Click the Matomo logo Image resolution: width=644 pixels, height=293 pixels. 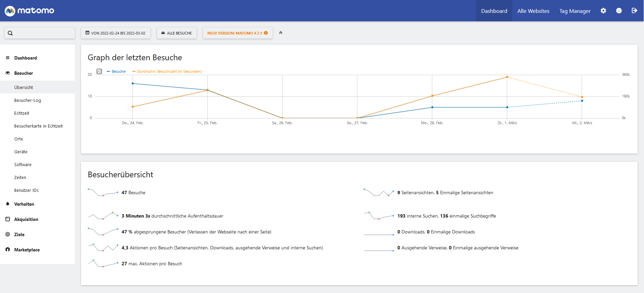pos(29,11)
